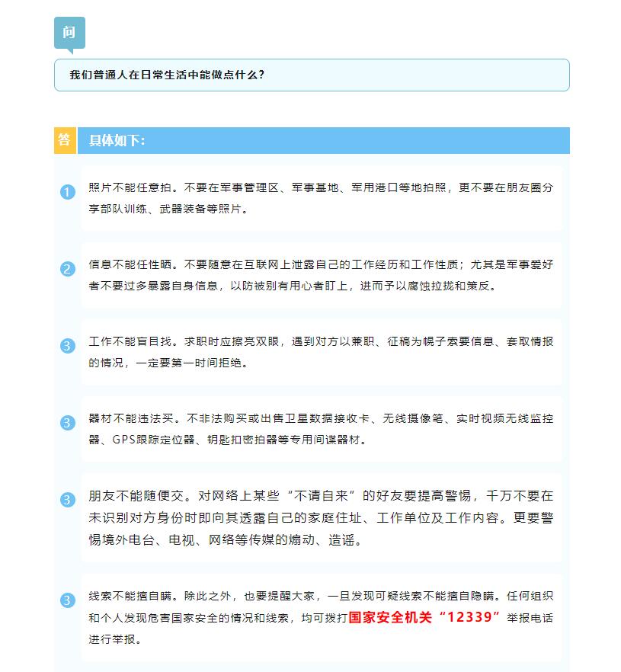The height and width of the screenshot is (672, 621).
Task: Click the yellow 答 badge icon
Action: click(x=65, y=140)
